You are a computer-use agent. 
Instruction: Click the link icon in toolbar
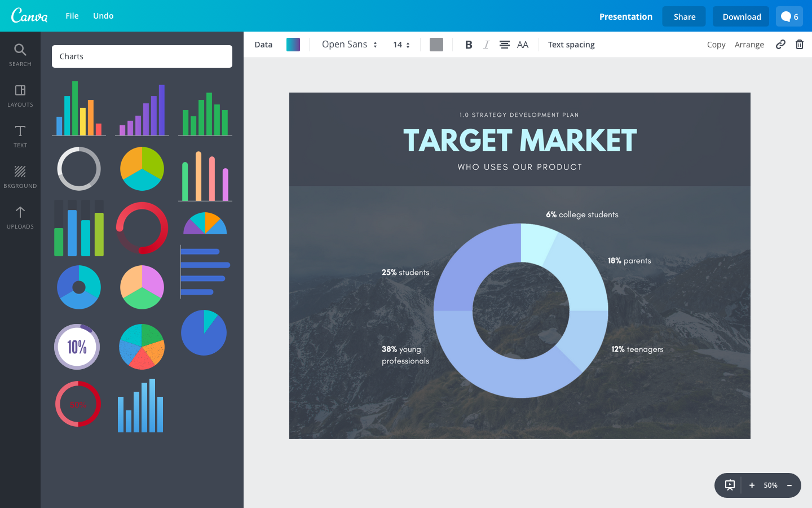(780, 45)
